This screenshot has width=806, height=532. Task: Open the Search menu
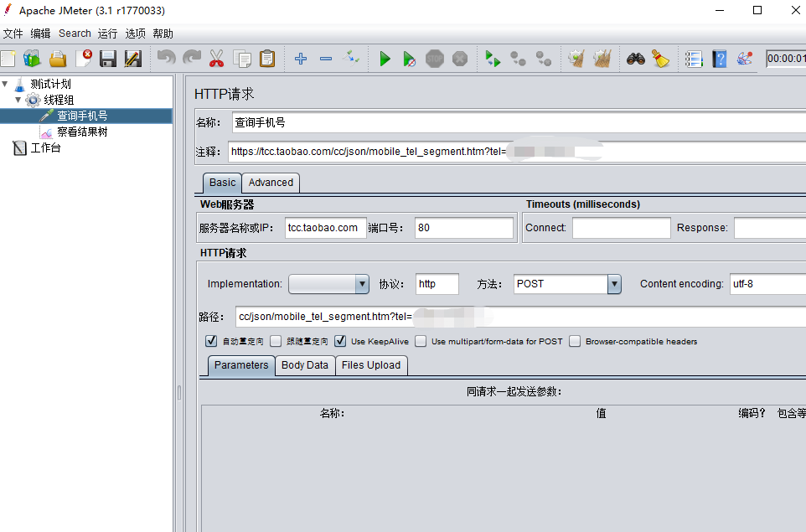pyautogui.click(x=75, y=34)
